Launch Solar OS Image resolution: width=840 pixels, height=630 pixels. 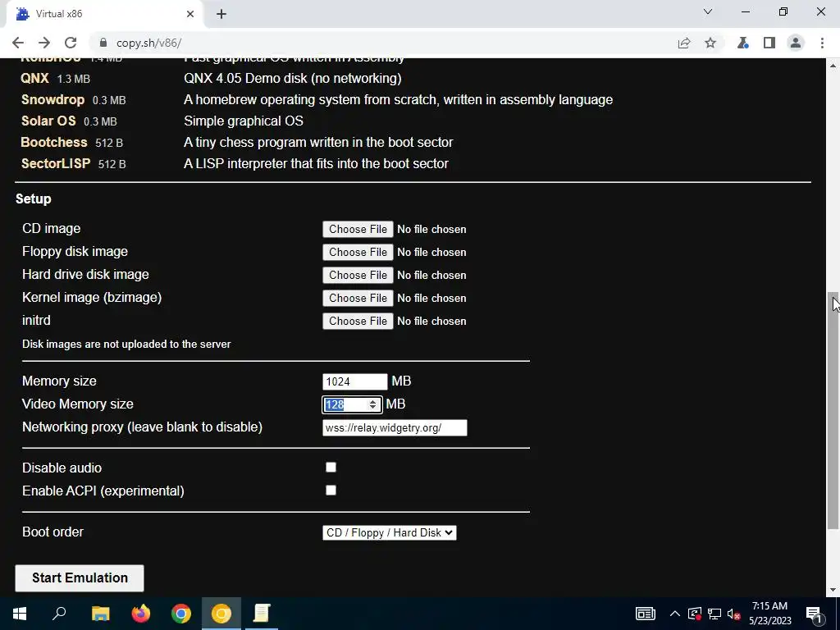[48, 121]
